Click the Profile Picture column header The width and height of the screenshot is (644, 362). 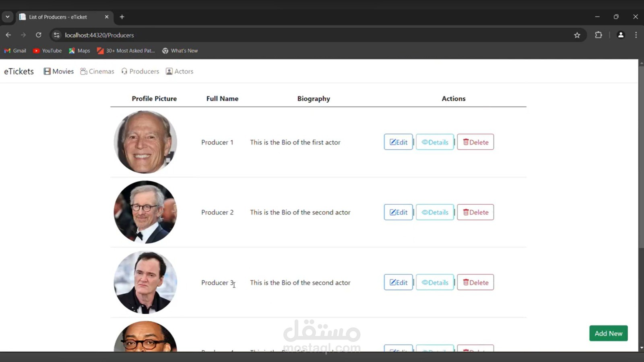(154, 99)
